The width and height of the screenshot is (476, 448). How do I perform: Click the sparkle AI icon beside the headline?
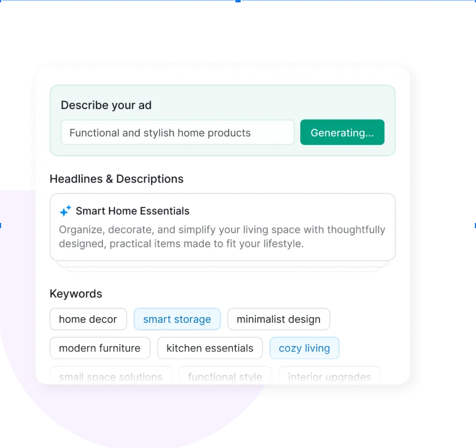tap(65, 211)
